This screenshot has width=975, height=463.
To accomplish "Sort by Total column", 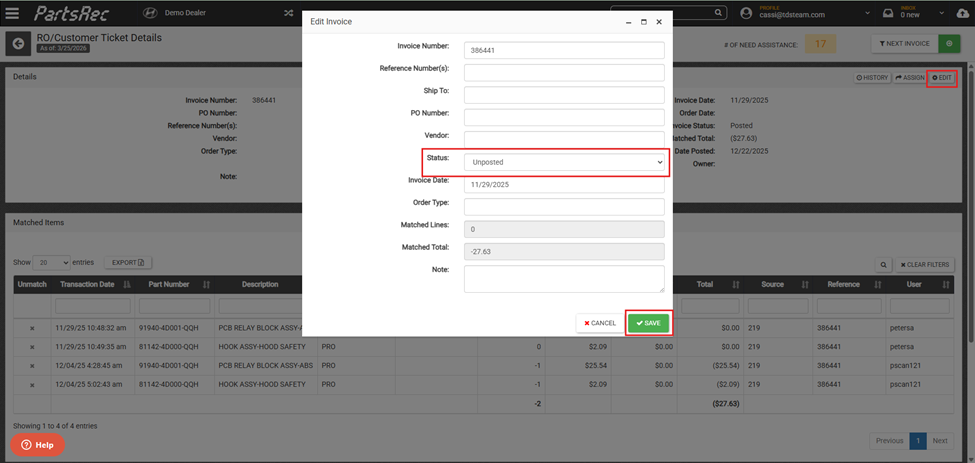I will [710, 285].
